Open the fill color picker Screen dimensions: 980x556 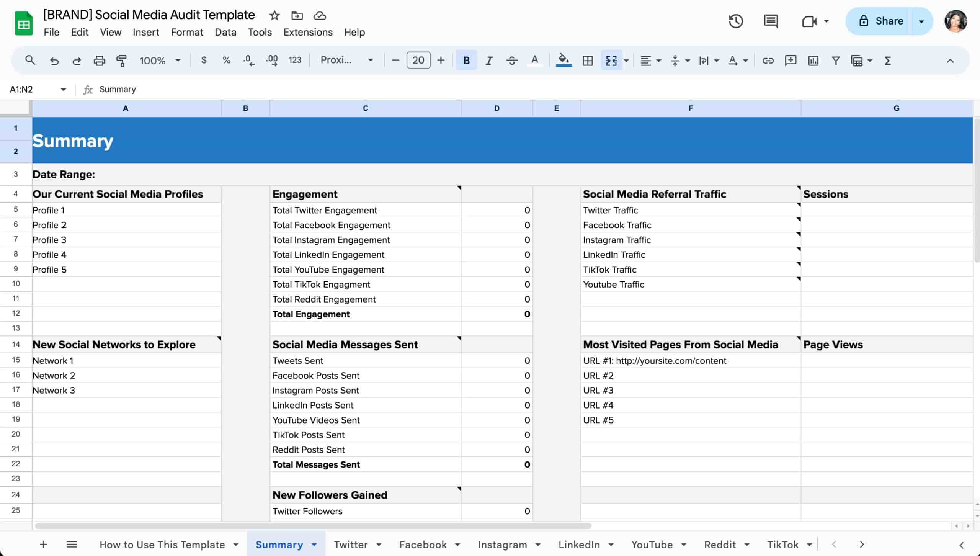563,60
